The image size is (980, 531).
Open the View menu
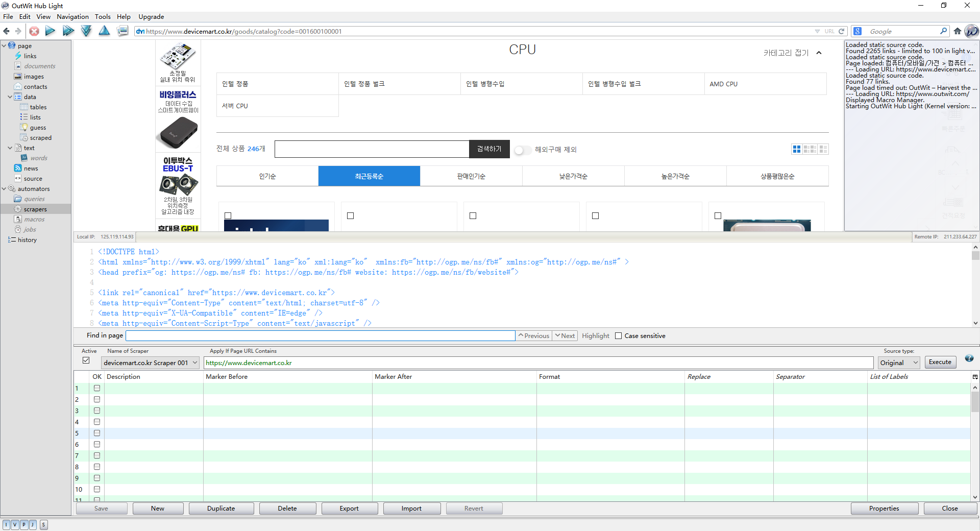coord(43,16)
